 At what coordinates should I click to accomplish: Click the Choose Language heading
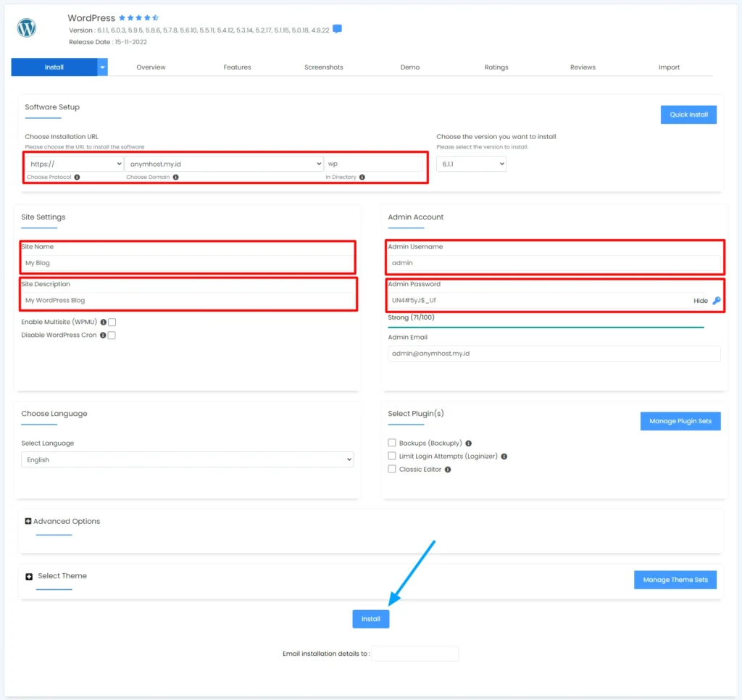[x=54, y=414]
